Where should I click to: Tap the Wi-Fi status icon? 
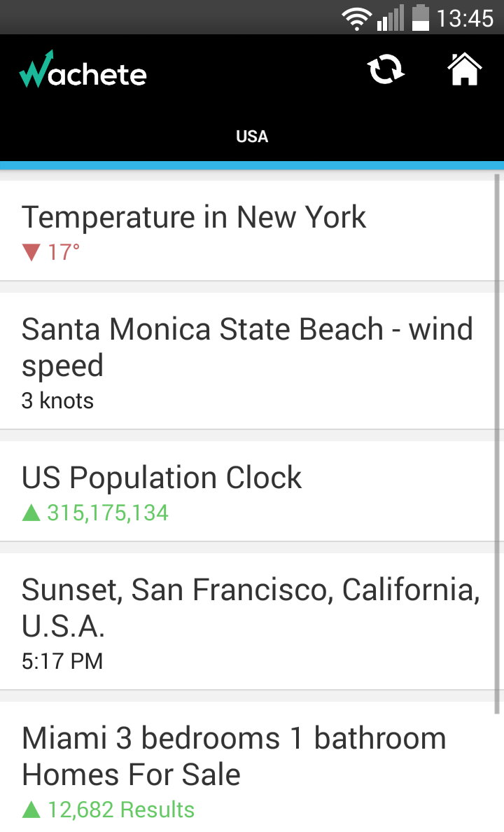coord(357,18)
